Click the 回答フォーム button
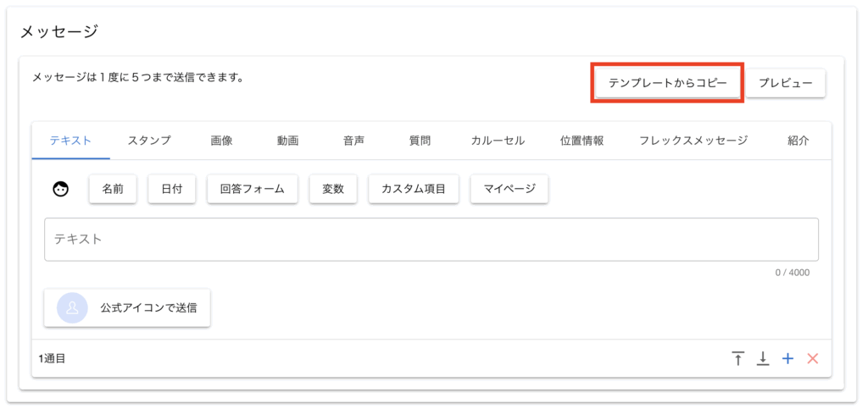This screenshot has width=868, height=409. tap(252, 189)
